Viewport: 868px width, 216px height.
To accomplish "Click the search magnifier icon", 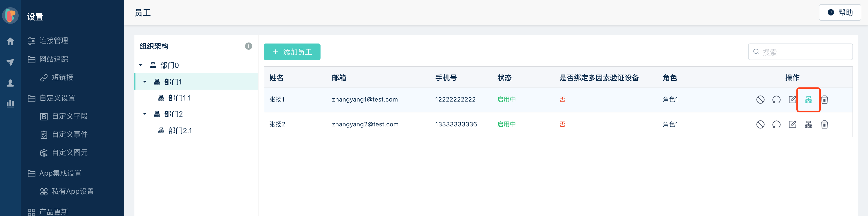I will [756, 52].
